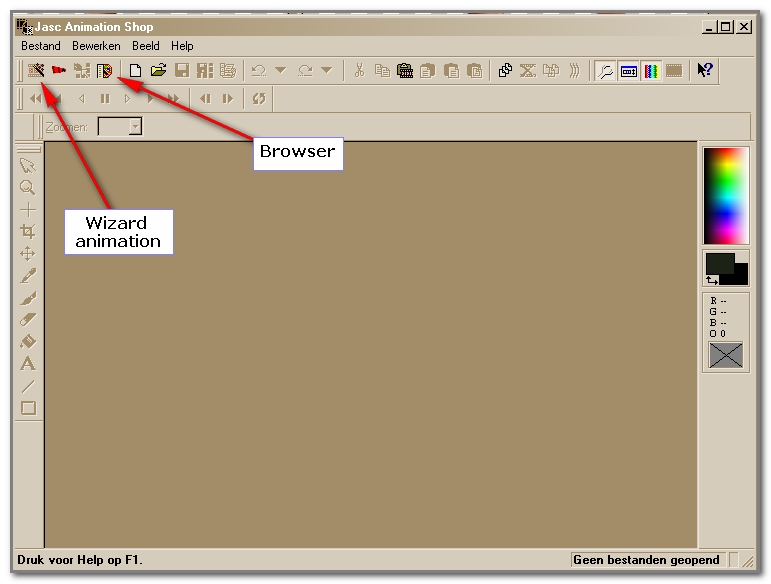This screenshot has height=584, width=771.
Task: Open the Bestand menu
Action: 41,46
